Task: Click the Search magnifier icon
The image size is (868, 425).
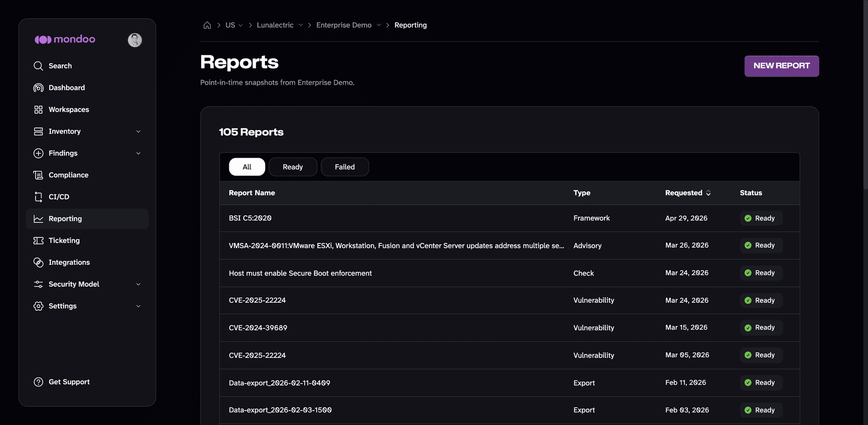Action: pyautogui.click(x=38, y=66)
